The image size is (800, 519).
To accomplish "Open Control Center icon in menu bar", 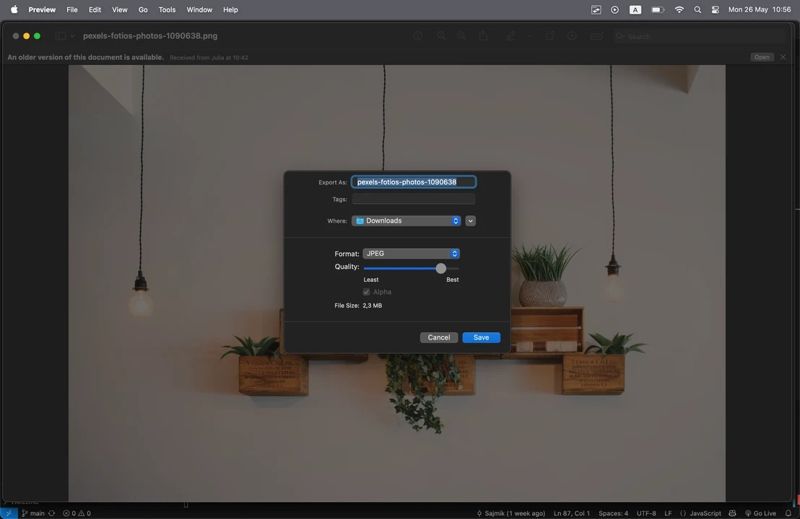I will 715,9.
